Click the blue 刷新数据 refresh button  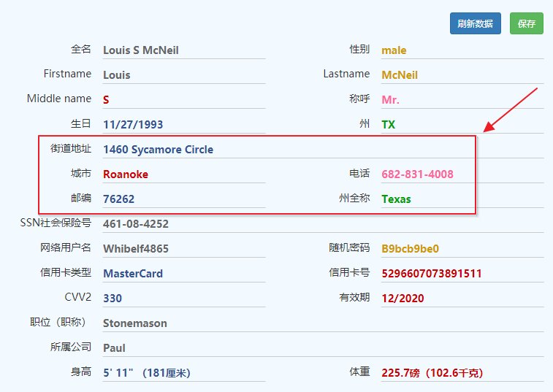pos(475,23)
